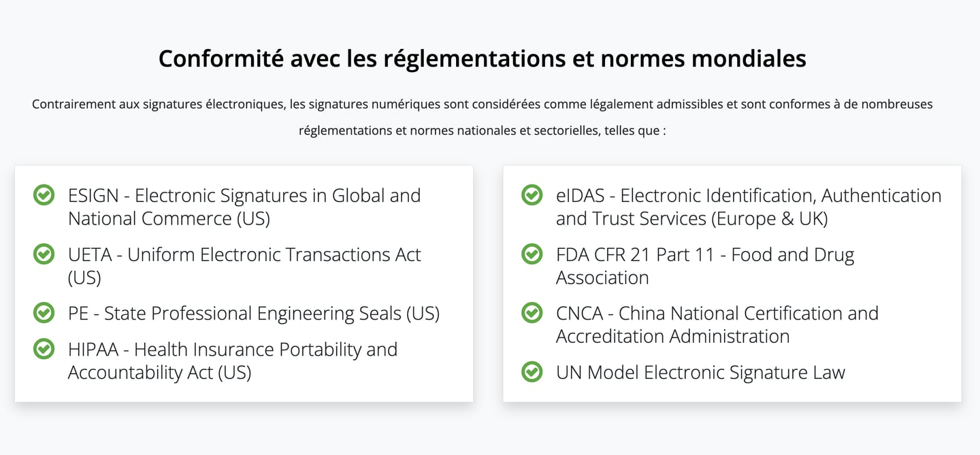The width and height of the screenshot is (980, 455).
Task: Click the green checkmark beside UETA
Action: point(44,254)
